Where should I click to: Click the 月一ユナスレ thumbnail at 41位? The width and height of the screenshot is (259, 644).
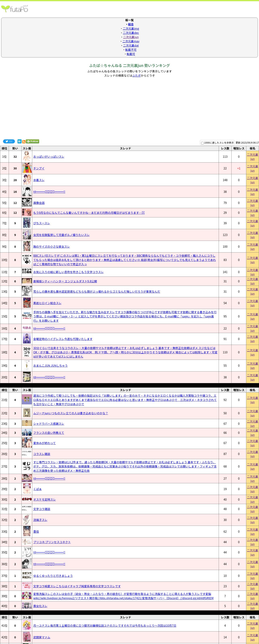tap(27, 625)
